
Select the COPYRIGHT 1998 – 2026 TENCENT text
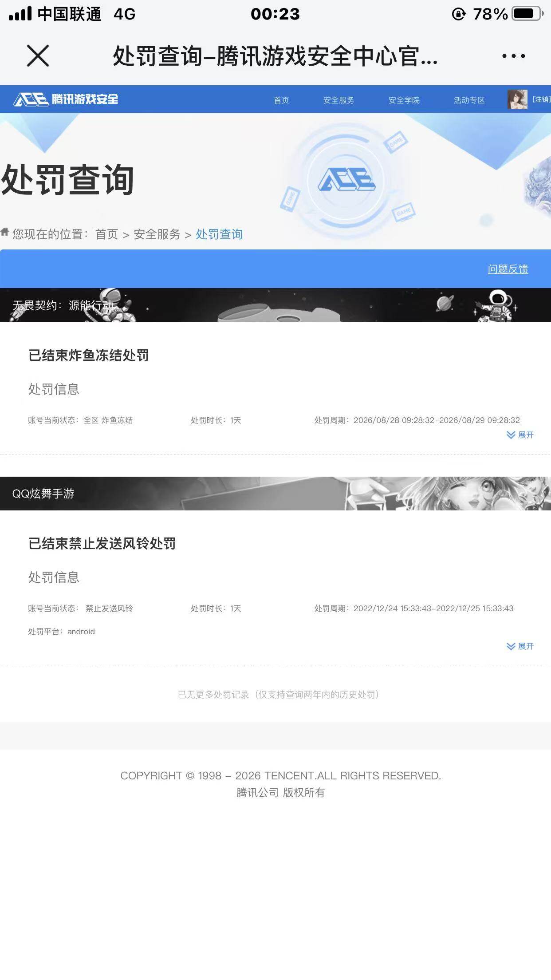pyautogui.click(x=281, y=776)
